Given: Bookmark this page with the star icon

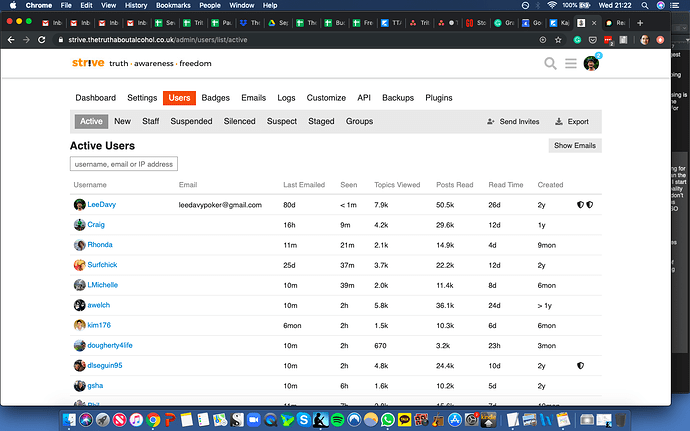Looking at the screenshot, I should pos(558,40).
